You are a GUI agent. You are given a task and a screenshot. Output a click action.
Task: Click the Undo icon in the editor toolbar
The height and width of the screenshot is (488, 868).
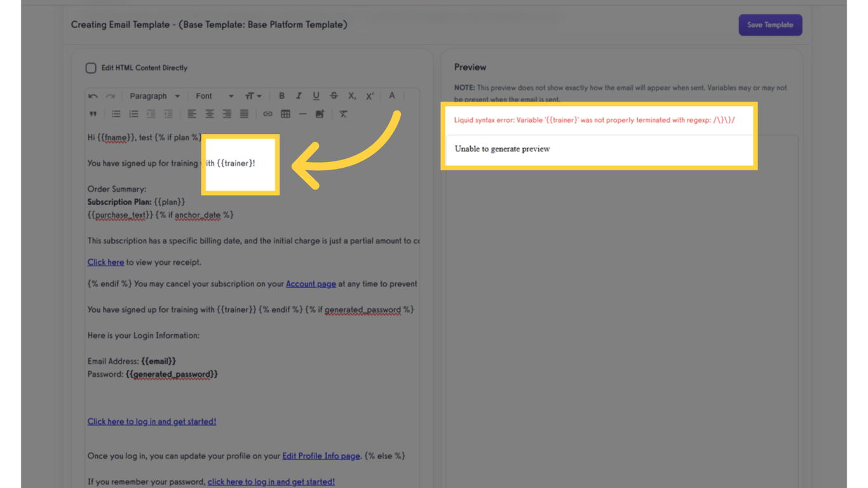click(93, 96)
